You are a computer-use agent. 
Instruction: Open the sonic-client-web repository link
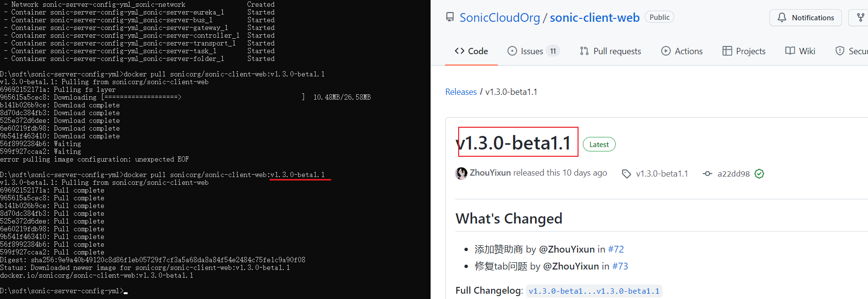(594, 17)
